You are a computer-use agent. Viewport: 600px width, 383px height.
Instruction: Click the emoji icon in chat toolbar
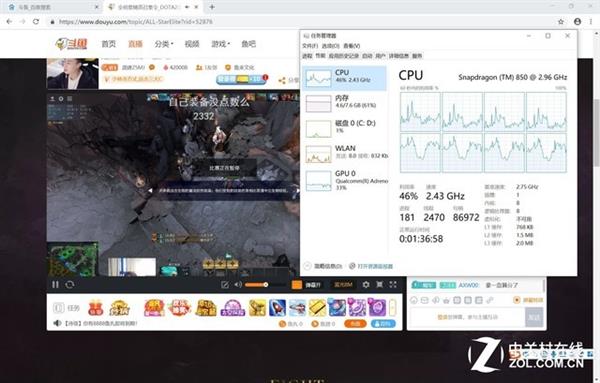point(414,300)
